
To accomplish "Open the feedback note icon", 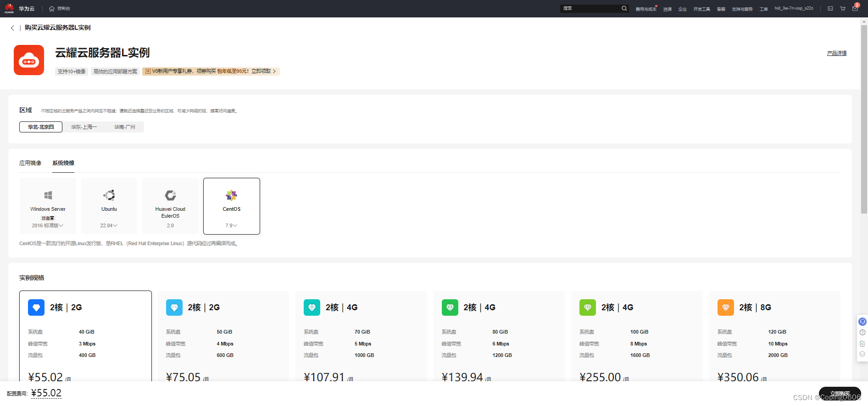I will [862, 344].
